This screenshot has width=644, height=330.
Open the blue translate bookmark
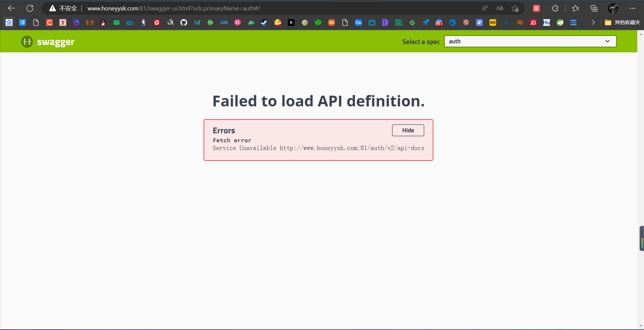pyautogui.click(x=23, y=22)
